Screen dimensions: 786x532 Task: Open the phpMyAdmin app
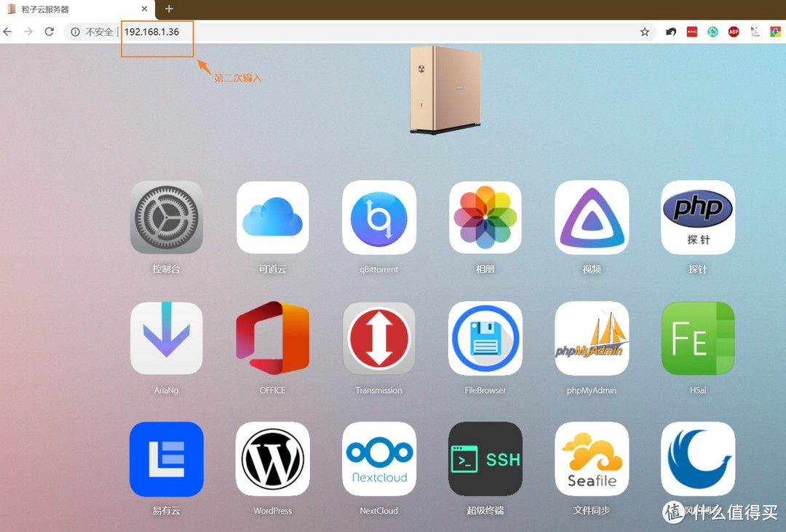click(591, 338)
